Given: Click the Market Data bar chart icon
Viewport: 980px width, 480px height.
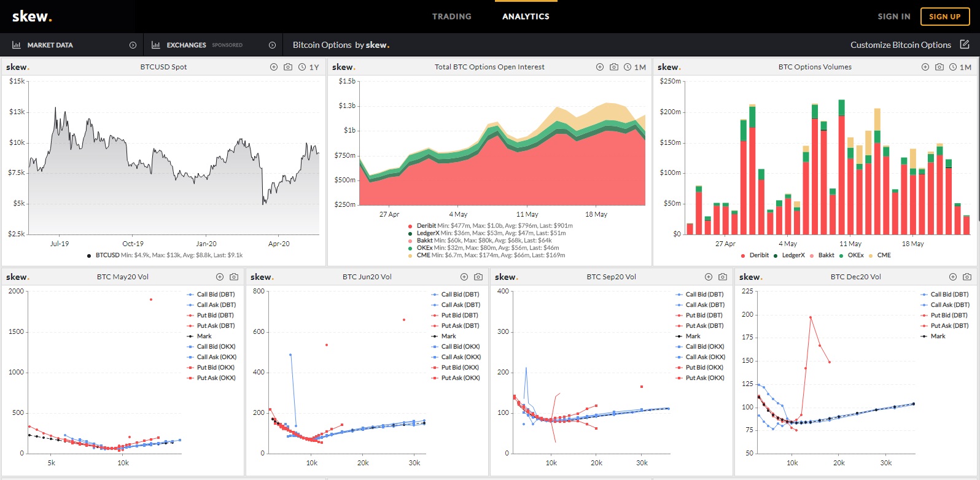Looking at the screenshot, I should coord(17,45).
